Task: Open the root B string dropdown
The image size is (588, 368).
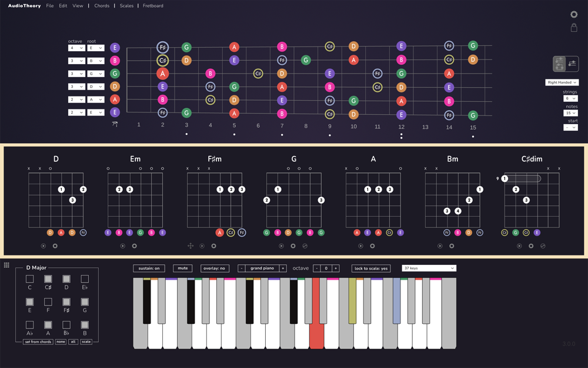Action: [x=96, y=61]
